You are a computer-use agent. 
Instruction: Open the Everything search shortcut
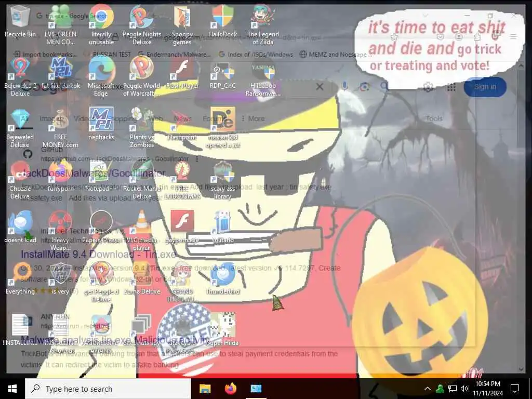20,278
